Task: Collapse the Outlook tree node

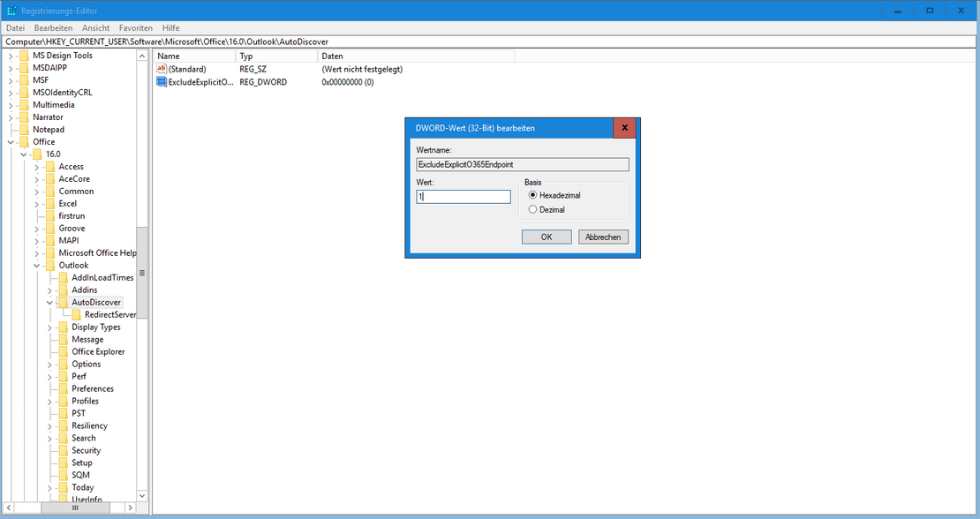Action: [37, 266]
